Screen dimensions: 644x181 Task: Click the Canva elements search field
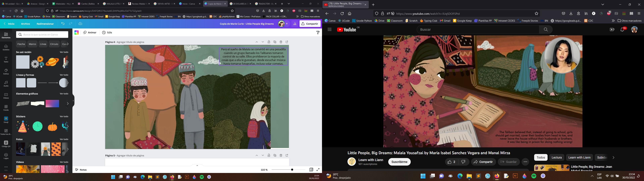pos(42,35)
